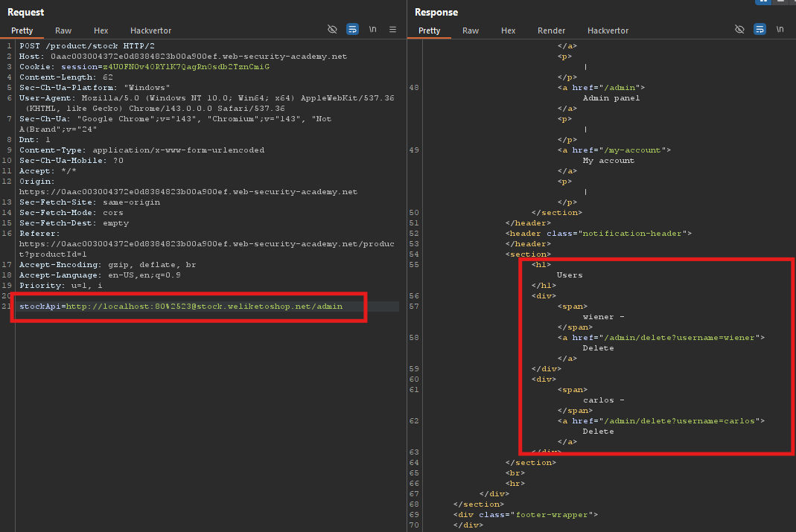This screenshot has width=796, height=532.
Task: Click the Host header line
Action: [x=183, y=57]
